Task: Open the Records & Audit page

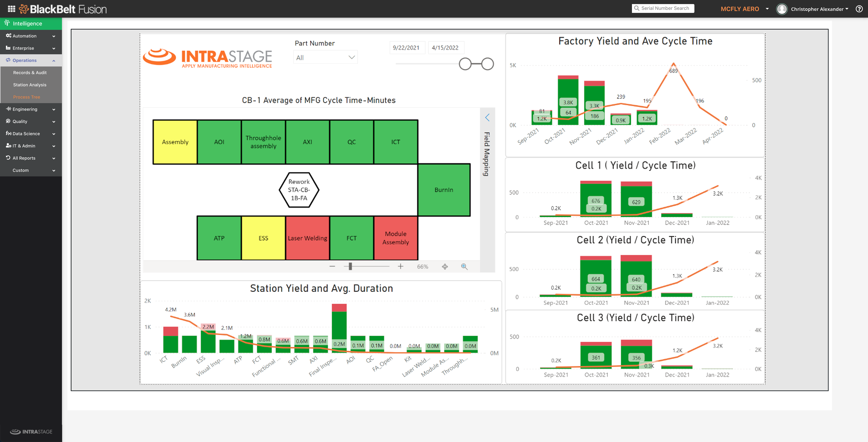Action: 30,72
